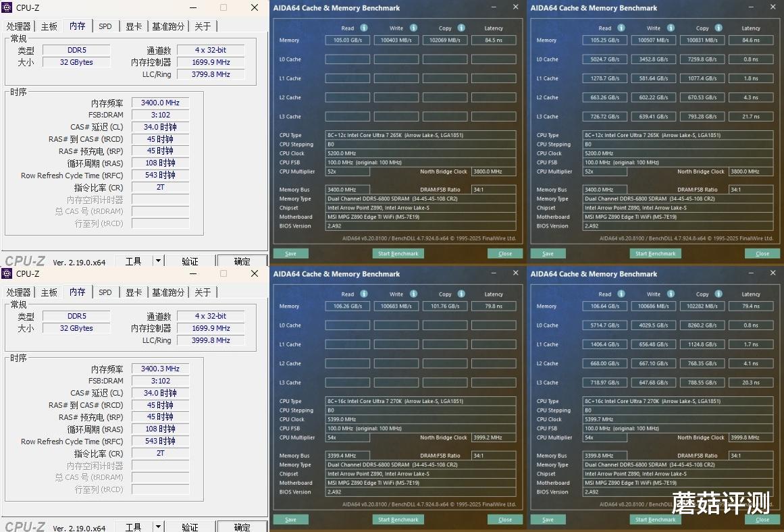This screenshot has height=532, width=784.
Task: Select 内存 tab in 3999.8 MHz CPU-Z window
Action: click(x=78, y=292)
